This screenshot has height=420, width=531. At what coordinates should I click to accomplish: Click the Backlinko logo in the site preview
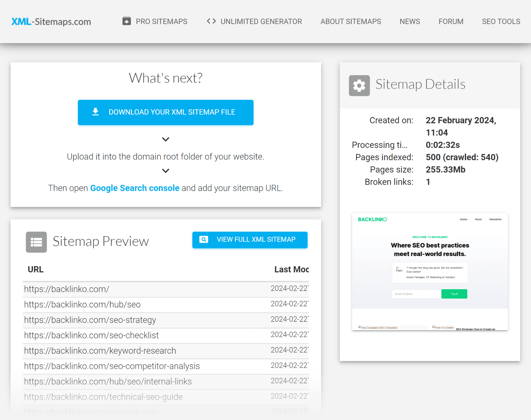pos(372,219)
